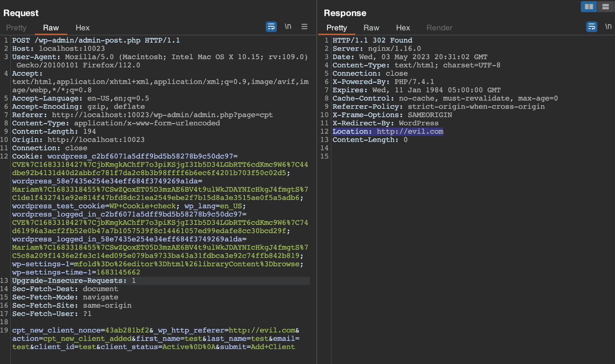Click the Host: localhost:10023 header
615x364 pixels.
[x=58, y=49]
